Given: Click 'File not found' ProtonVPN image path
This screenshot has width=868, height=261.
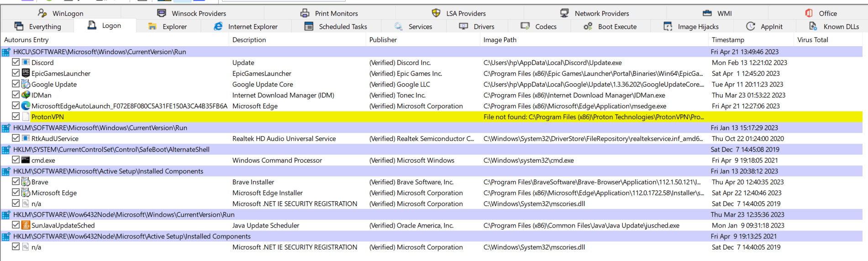Looking at the screenshot, I should click(594, 117).
